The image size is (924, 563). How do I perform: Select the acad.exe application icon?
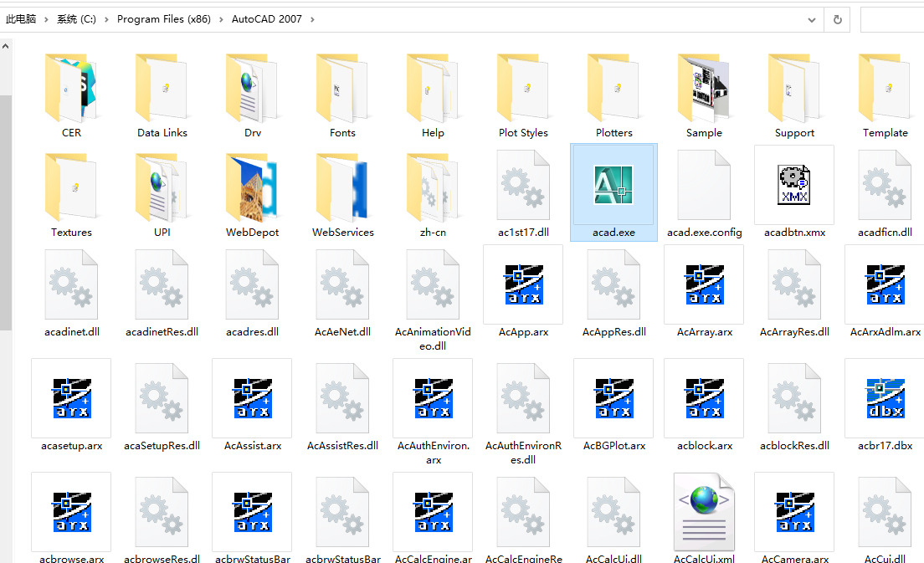(613, 186)
